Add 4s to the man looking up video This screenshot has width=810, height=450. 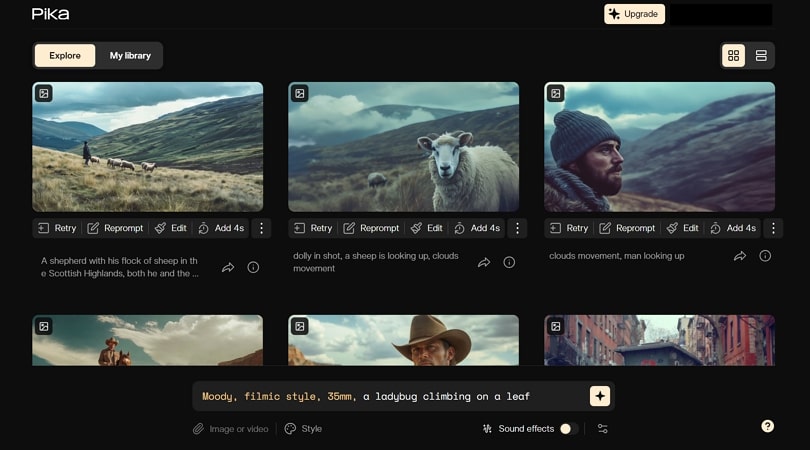(733, 228)
